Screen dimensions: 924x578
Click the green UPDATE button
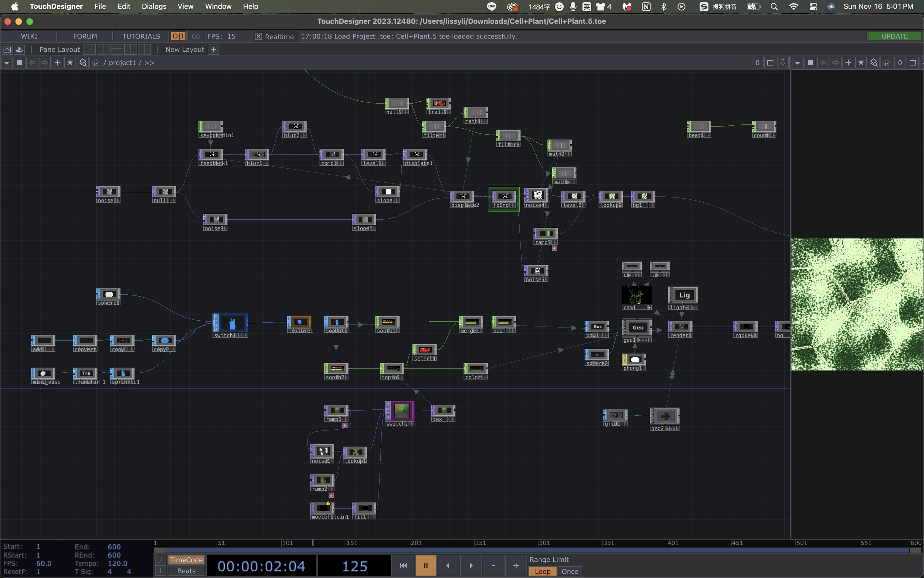(894, 36)
